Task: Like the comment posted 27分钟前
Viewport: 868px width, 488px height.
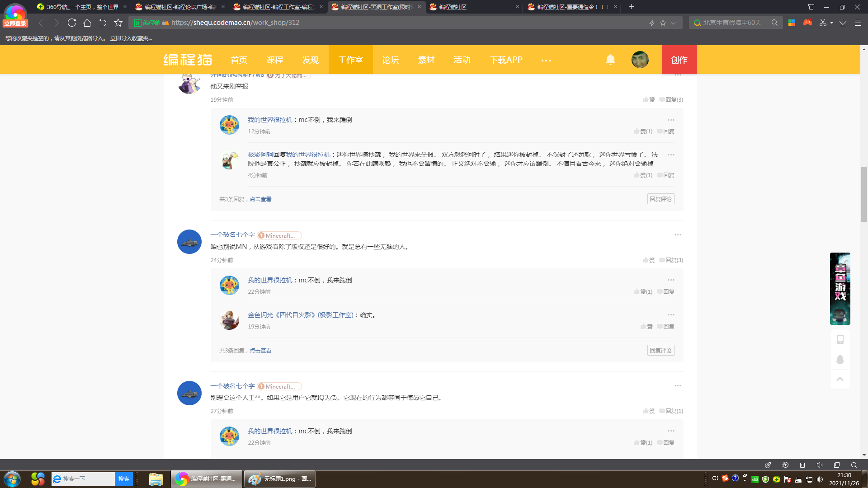Action: [649, 411]
